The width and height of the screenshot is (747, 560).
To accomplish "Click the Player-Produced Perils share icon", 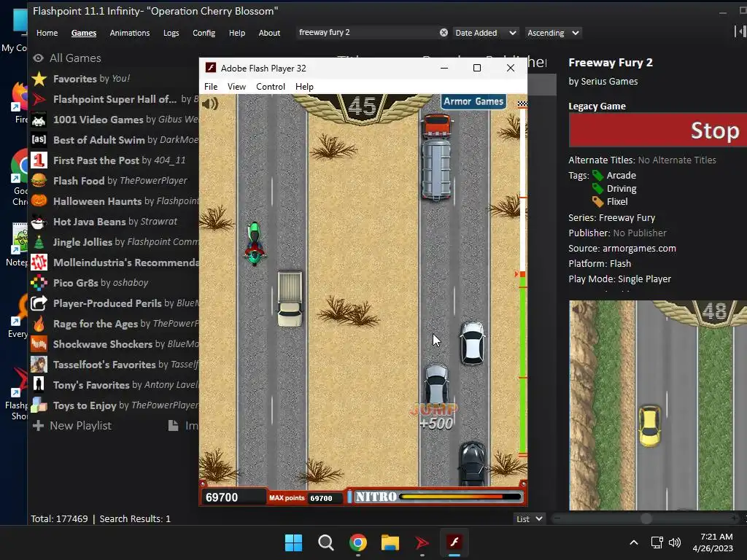I will coord(39,303).
